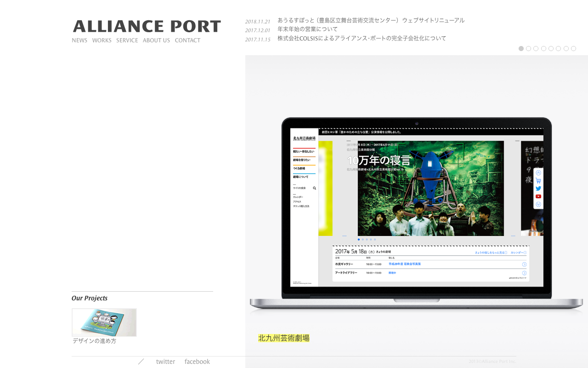This screenshot has height=368, width=588.
Task: Open the COLSIS 完全子会社化 news item
Action: tap(362, 38)
